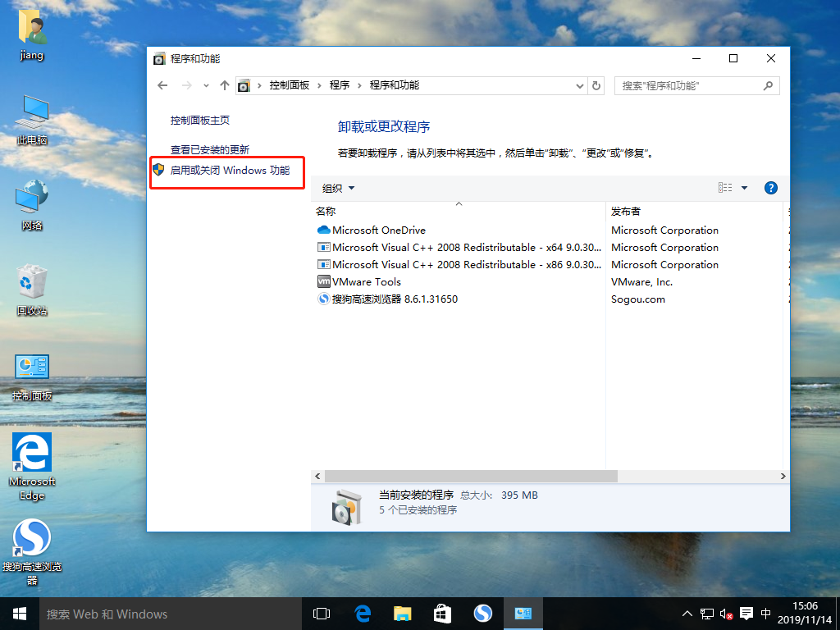Click the muted volume tray icon
Viewport: 840px width, 630px height.
727,614
